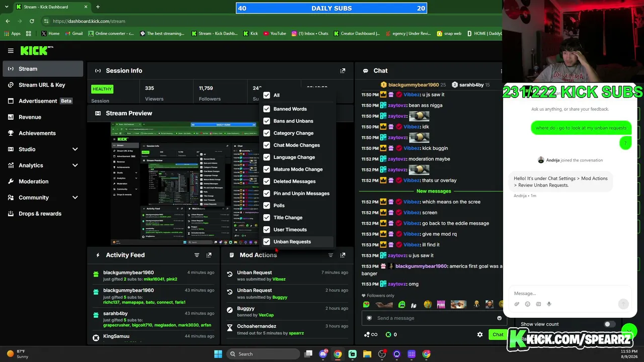The image size is (644, 362).
Task: Click Buggyy link in Unban Request
Action: tap(280, 297)
